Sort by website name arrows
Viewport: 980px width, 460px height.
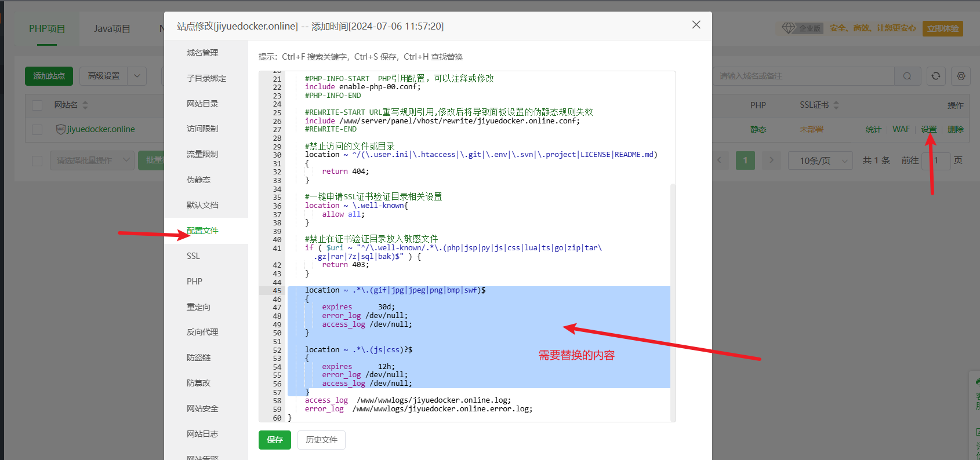[85, 105]
